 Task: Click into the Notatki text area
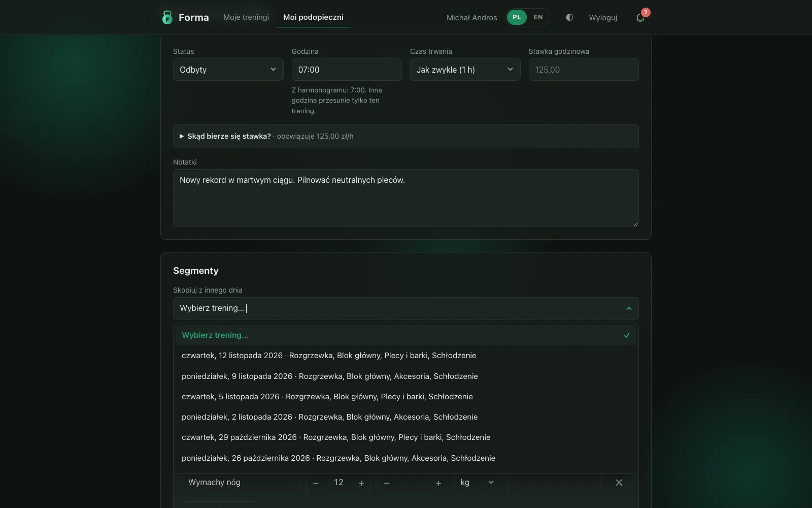406,198
